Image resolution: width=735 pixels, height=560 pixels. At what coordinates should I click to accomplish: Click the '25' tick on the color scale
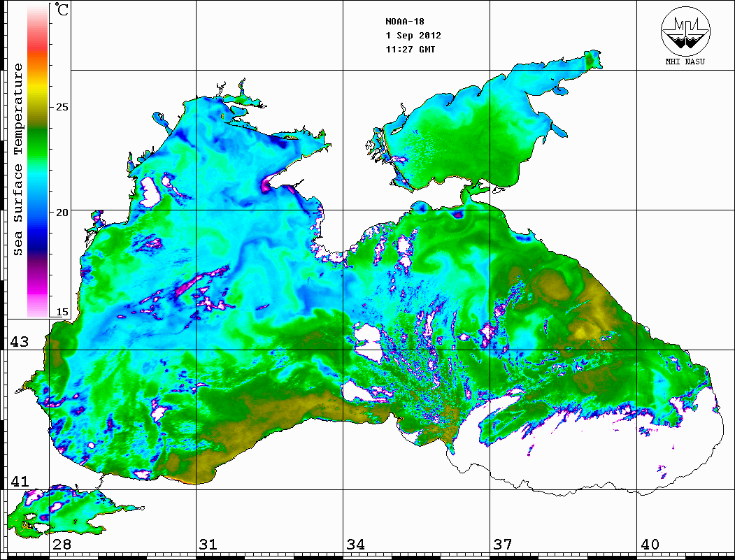62,107
